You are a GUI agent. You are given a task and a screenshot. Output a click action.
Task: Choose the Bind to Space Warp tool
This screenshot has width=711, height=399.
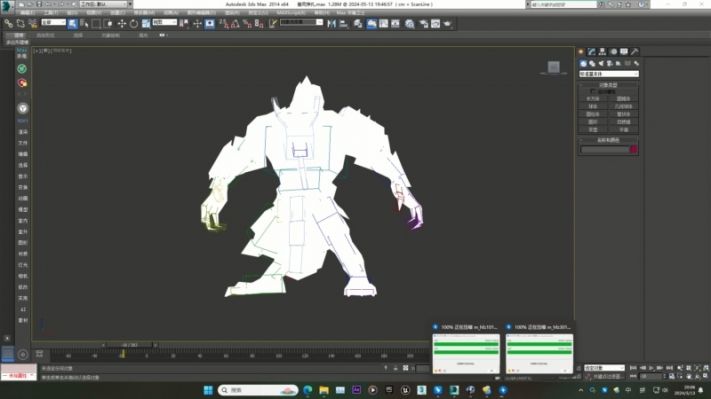(x=32, y=24)
